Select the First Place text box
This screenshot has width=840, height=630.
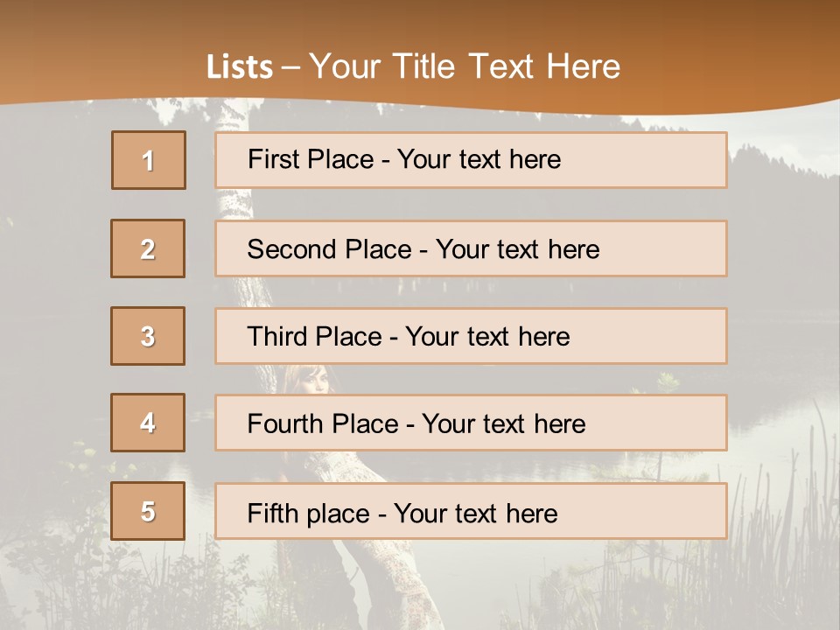coord(471,159)
